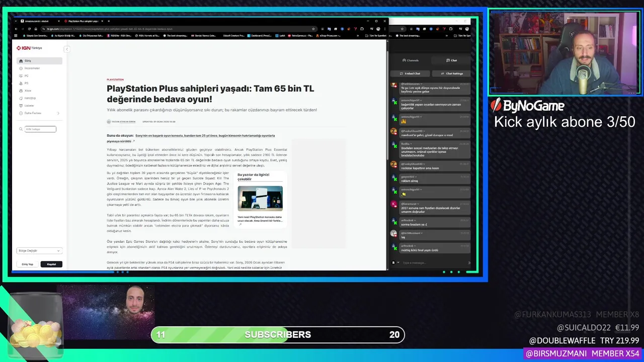Screen dimensions: 644x362
Task: Open Chrome three-dot menu
Action: pyautogui.click(x=385, y=29)
